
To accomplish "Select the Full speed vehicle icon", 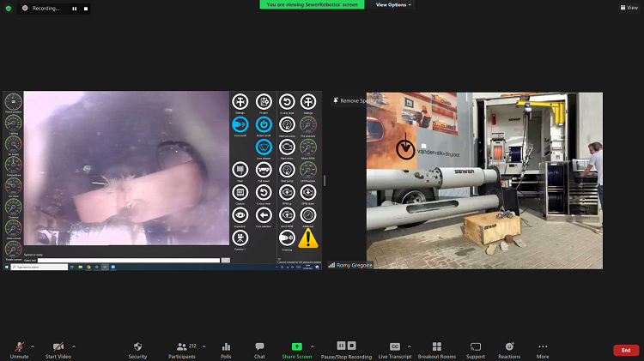I will coord(264,170).
